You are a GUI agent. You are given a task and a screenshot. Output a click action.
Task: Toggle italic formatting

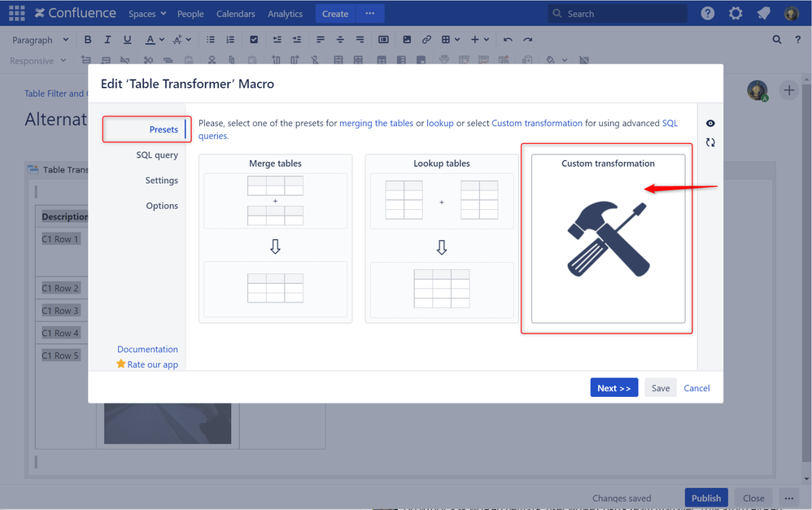[107, 40]
